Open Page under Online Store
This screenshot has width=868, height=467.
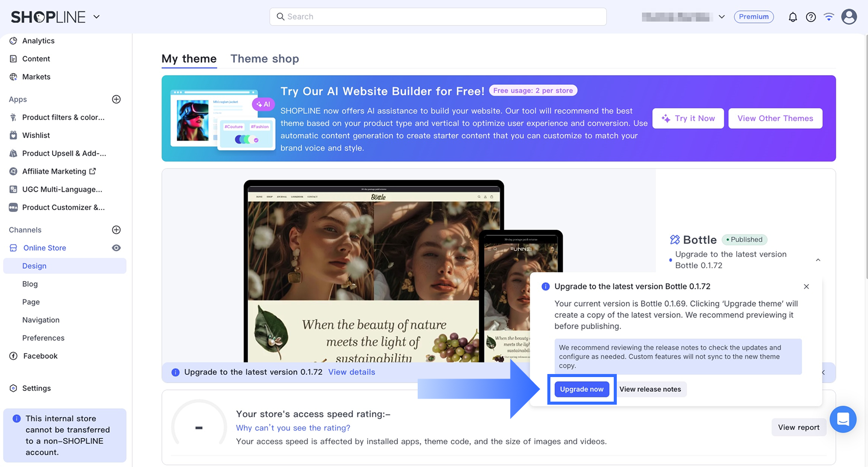31,302
